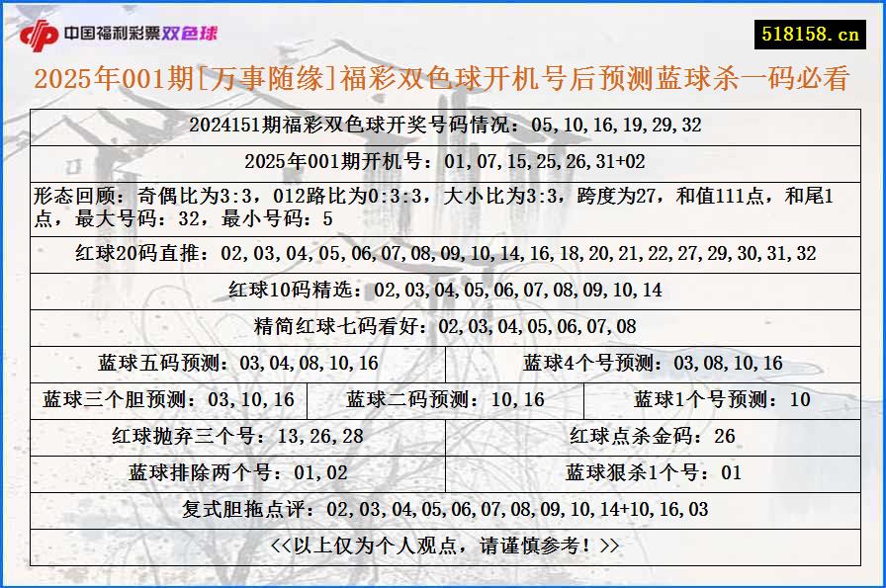Screen dimensions: 886x588
Task: Click the disclaimer 请谨慎参考 notice
Action: [443, 548]
